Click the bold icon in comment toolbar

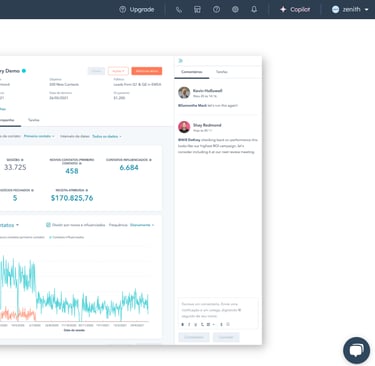tap(182, 324)
